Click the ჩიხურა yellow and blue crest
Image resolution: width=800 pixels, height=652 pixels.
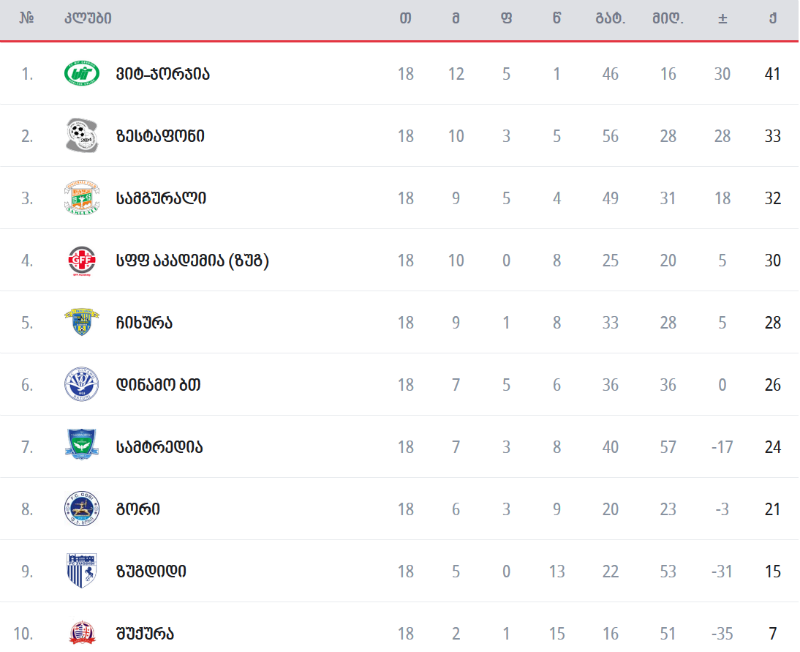point(82,322)
